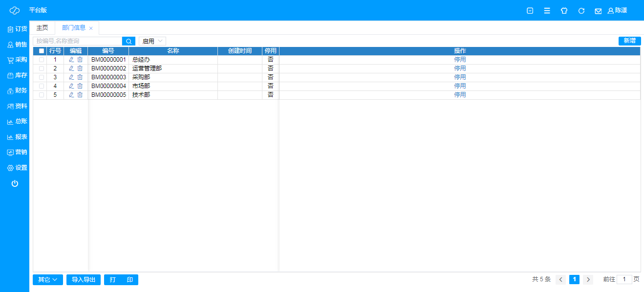Screen dimensions: 644x292
Task: Delete the 技术部 row with trash icon
Action: [80, 95]
